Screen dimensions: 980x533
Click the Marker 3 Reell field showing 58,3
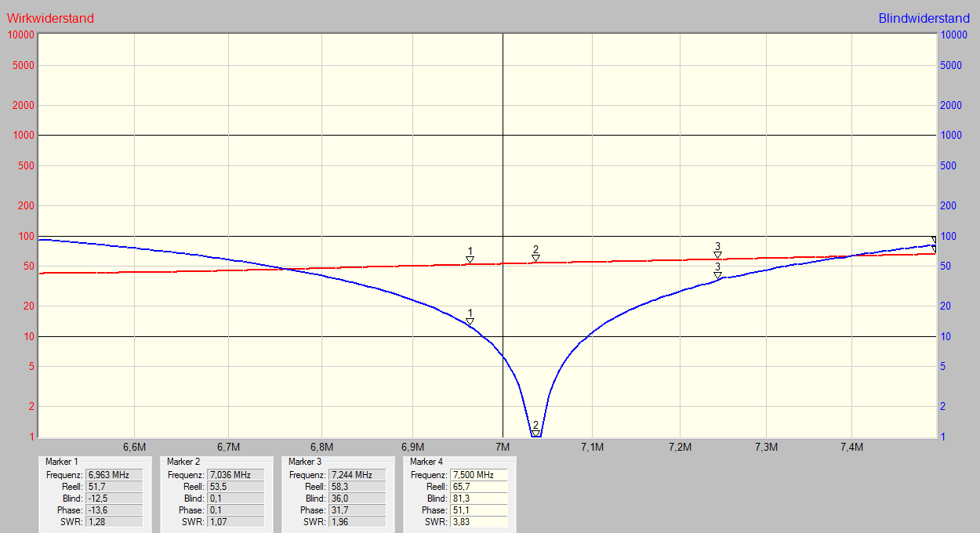coord(358,487)
